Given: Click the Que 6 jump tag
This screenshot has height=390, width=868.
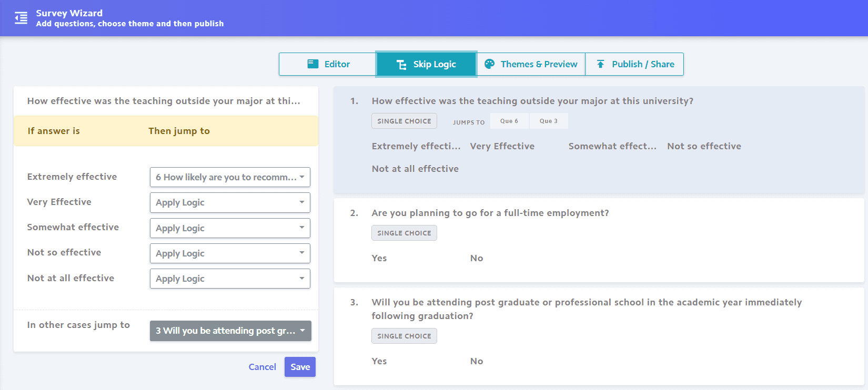Looking at the screenshot, I should (x=509, y=121).
